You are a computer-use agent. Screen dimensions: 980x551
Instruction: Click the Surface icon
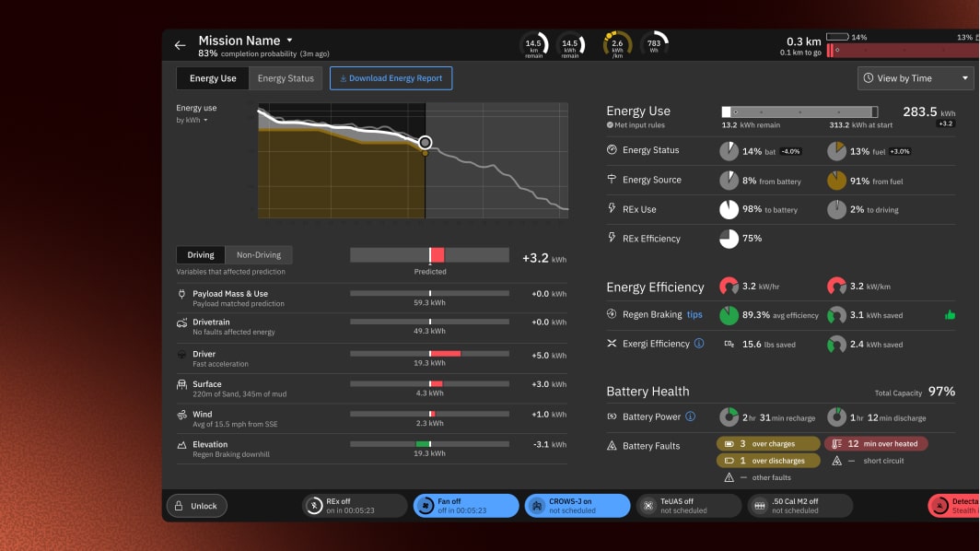point(181,384)
